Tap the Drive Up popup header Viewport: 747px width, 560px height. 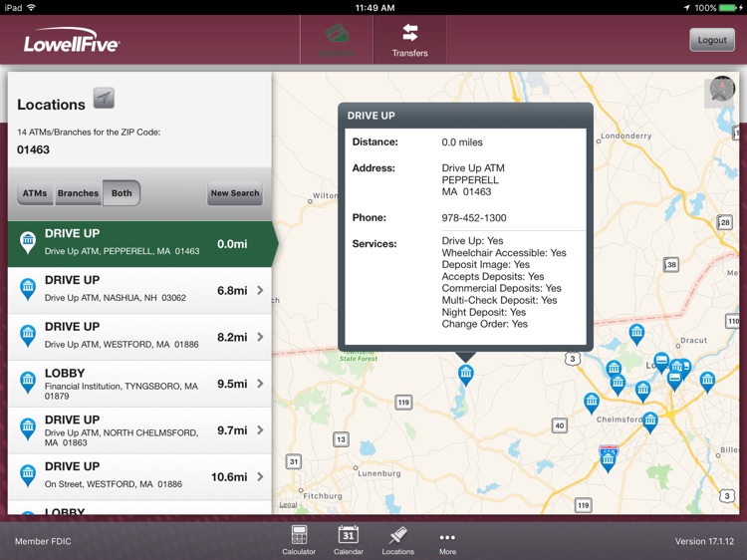[465, 116]
